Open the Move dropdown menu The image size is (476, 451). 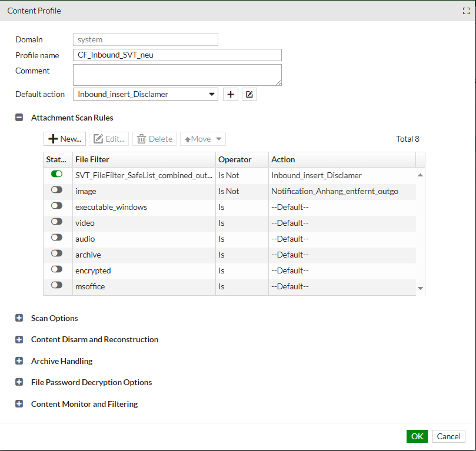(x=203, y=139)
